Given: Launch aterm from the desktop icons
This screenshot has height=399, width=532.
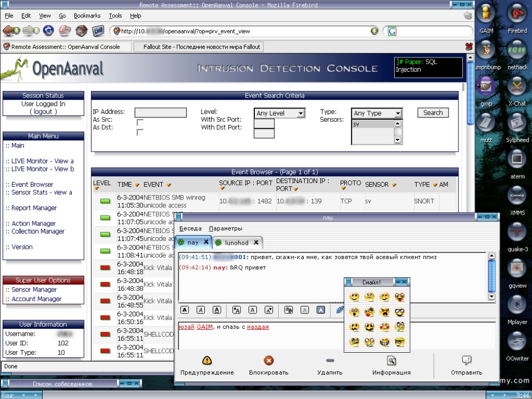Looking at the screenshot, I should click(x=517, y=164).
